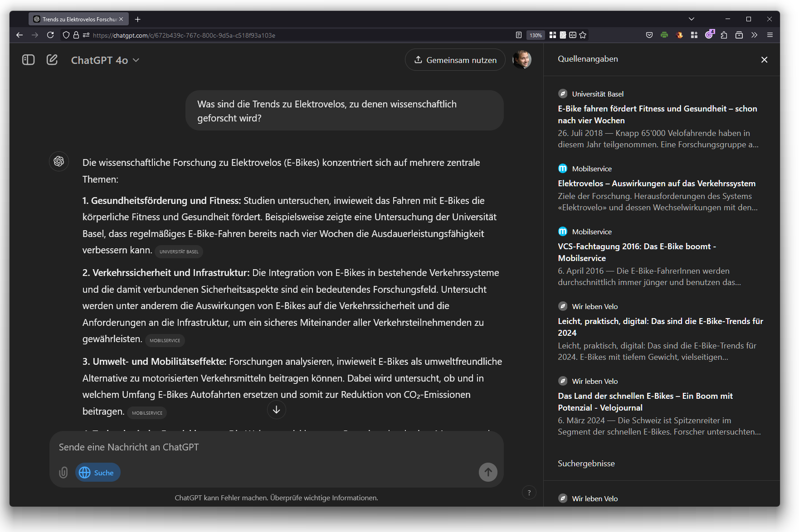799x532 pixels.
Task: Click the UNIVERSITÄT BASEL citation chip
Action: [179, 251]
